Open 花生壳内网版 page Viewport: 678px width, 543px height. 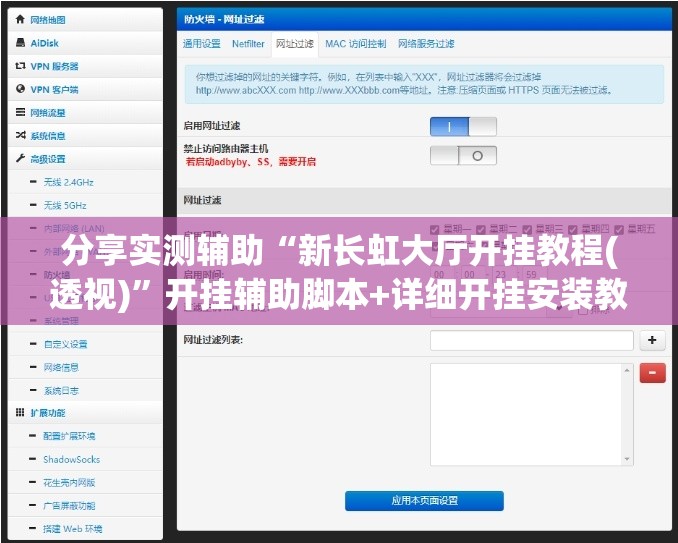pyautogui.click(x=69, y=482)
